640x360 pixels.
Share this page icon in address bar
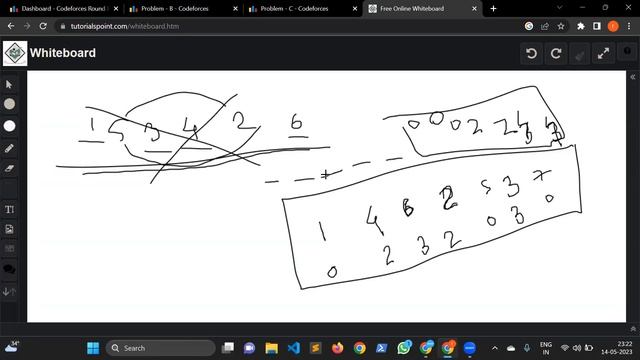545,26
